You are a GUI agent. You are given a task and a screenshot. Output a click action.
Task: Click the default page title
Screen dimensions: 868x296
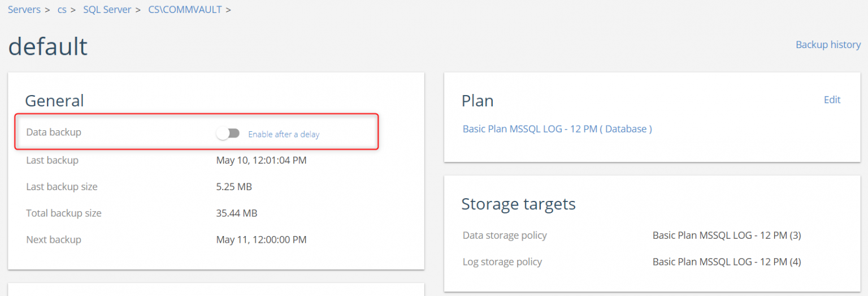point(48,46)
